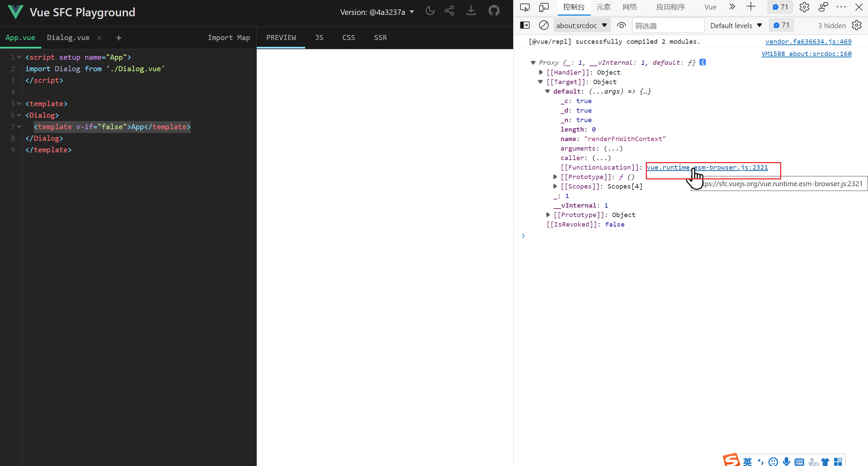Switch to the CSS tab

348,38
